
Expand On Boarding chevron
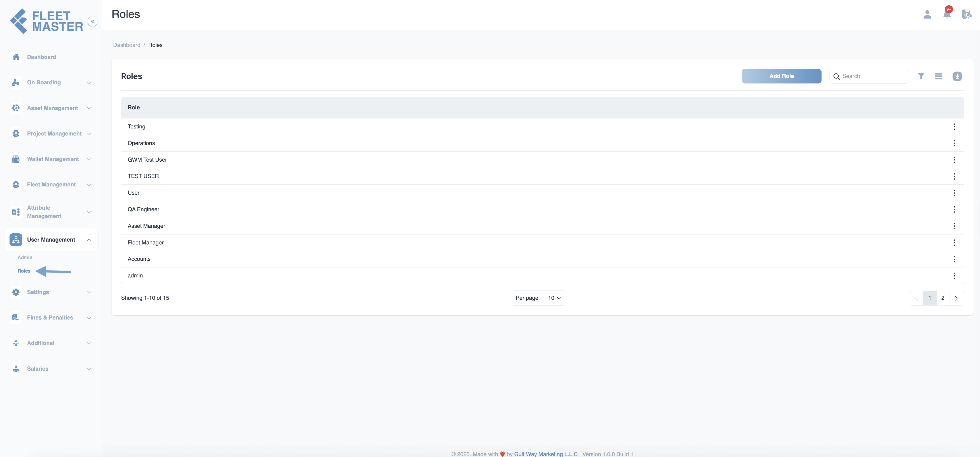pyautogui.click(x=89, y=83)
